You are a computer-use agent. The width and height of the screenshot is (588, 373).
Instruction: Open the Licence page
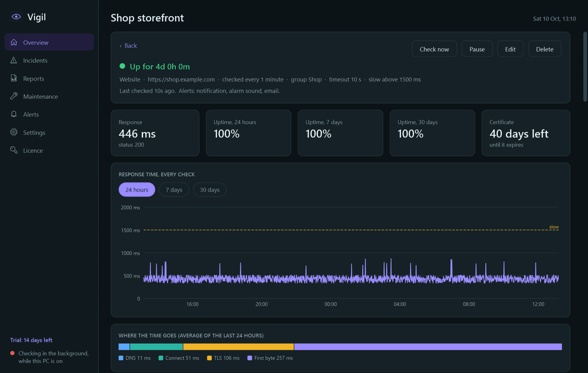[x=49, y=150]
